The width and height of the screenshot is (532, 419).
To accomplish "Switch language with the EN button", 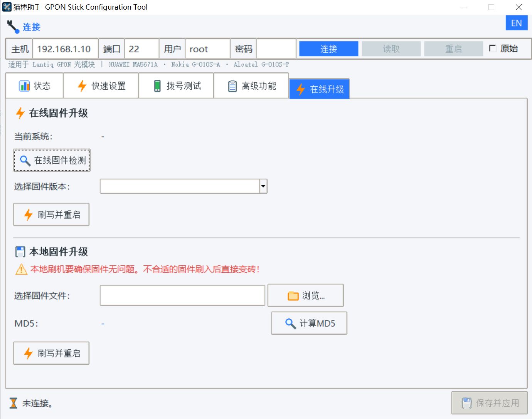I will pos(517,23).
